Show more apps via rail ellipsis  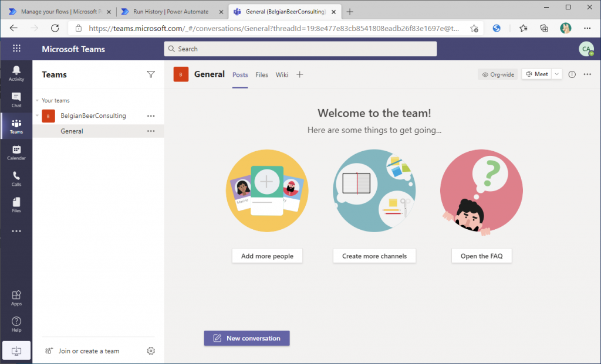pos(16,231)
